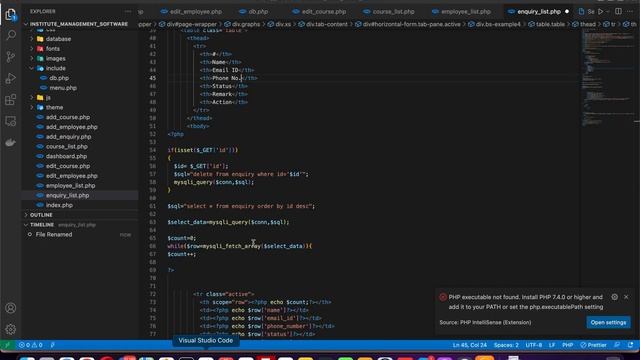This screenshot has width=640, height=360.
Task: Open menu.php in the explorer
Action: coord(63,88)
